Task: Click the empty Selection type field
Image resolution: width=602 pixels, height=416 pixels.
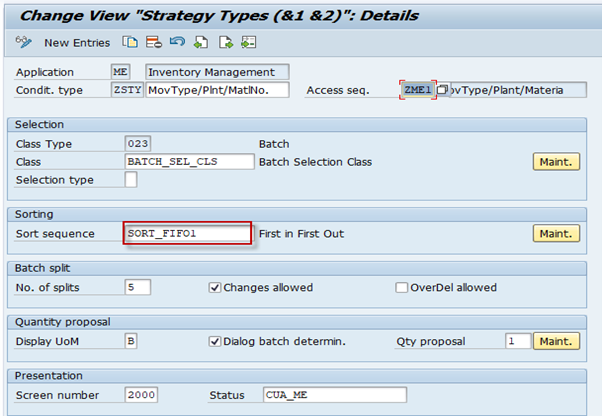Action: point(131,180)
